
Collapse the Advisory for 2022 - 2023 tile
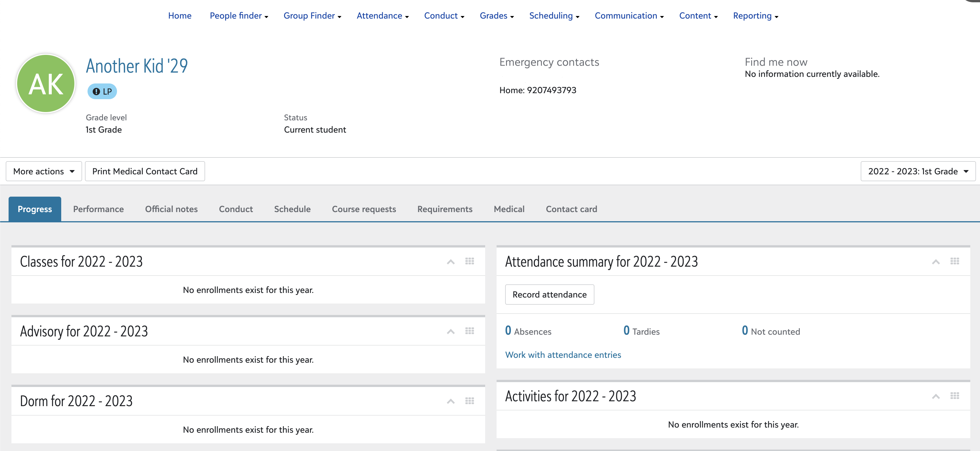451,332
